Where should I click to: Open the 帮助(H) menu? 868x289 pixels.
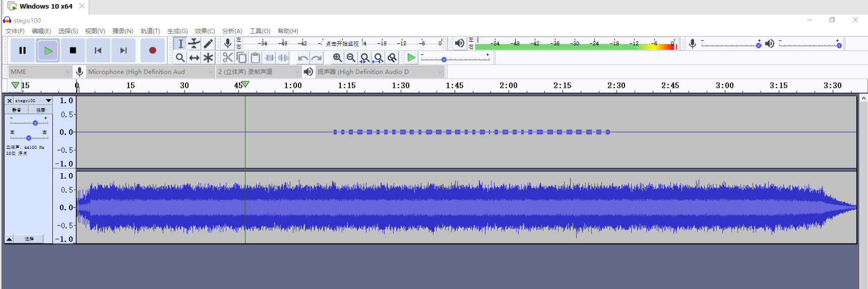[288, 31]
